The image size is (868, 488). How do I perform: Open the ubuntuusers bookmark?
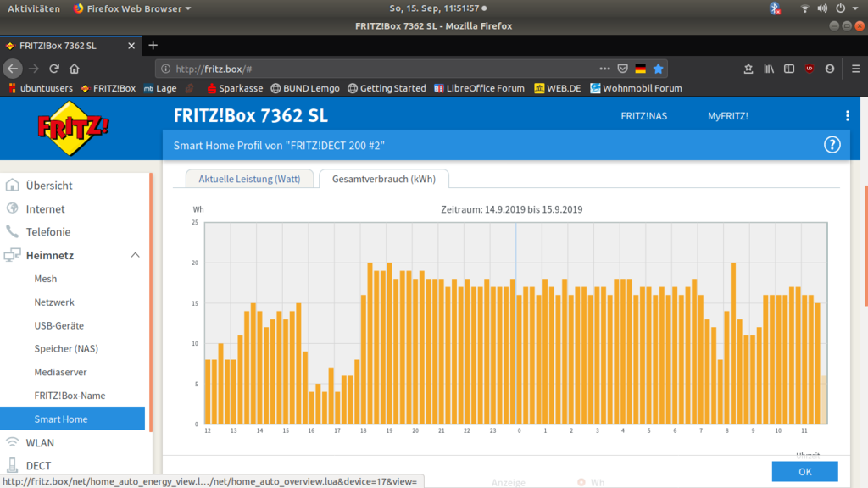(x=41, y=88)
